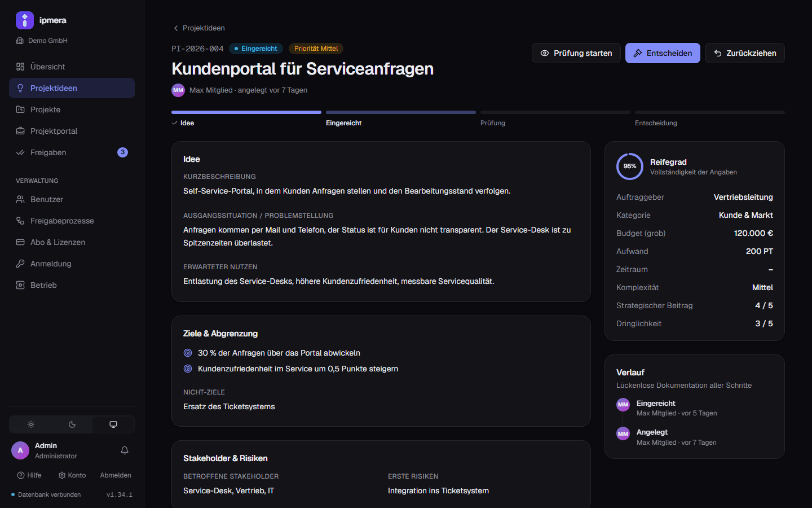Click the ipmera logo icon
The height and width of the screenshot is (508, 812).
tap(25, 20)
